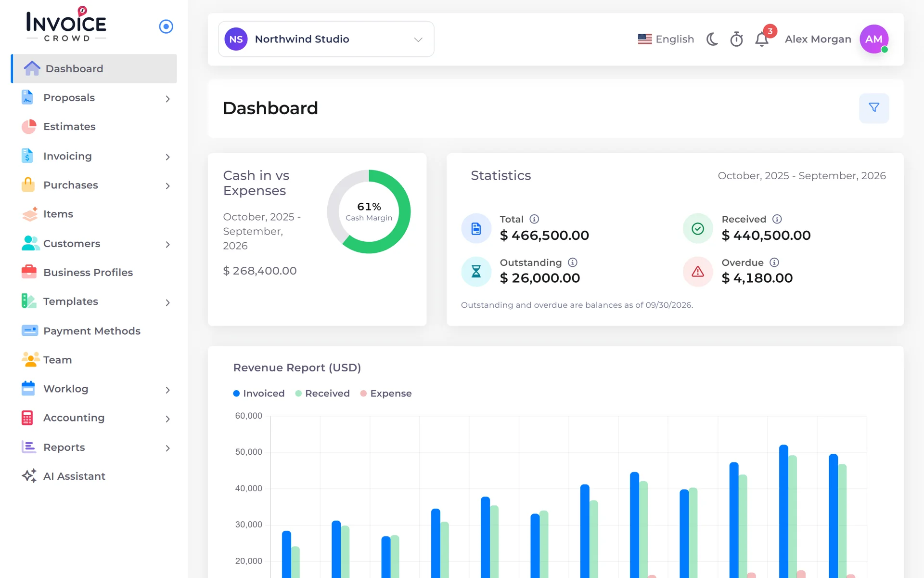This screenshot has width=924, height=578.
Task: Click the AM user avatar
Action: click(874, 39)
